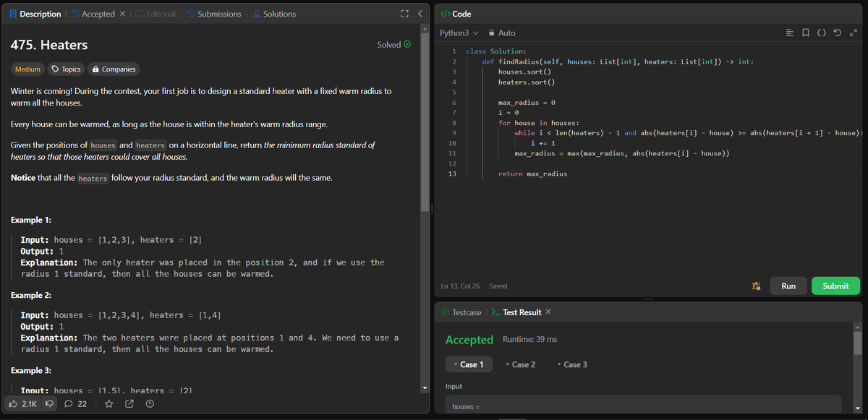Collapse the description panel with left chevron
Viewport: 868px width, 420px height.
coord(420,14)
